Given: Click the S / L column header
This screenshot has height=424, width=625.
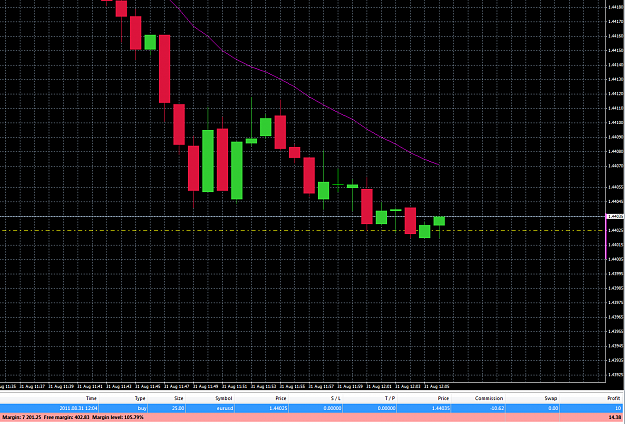Looking at the screenshot, I should pyautogui.click(x=336, y=398).
